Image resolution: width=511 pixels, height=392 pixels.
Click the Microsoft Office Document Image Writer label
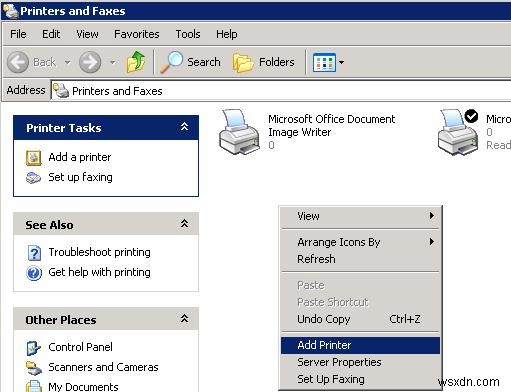coord(332,126)
